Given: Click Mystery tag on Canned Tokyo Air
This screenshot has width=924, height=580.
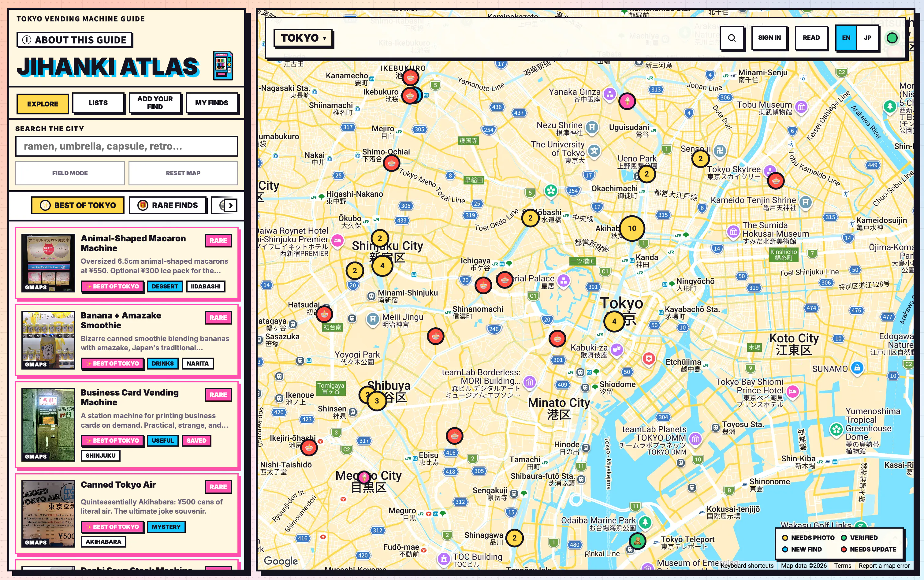Looking at the screenshot, I should 166,527.
